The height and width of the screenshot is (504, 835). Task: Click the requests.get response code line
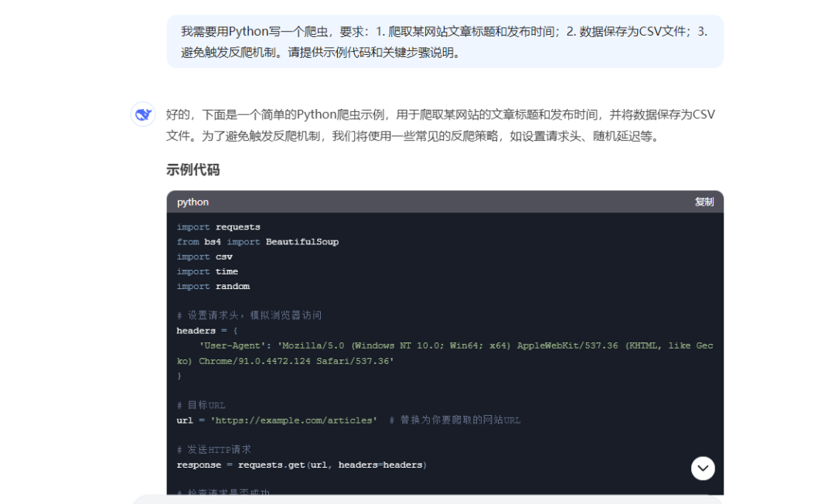coord(302,465)
